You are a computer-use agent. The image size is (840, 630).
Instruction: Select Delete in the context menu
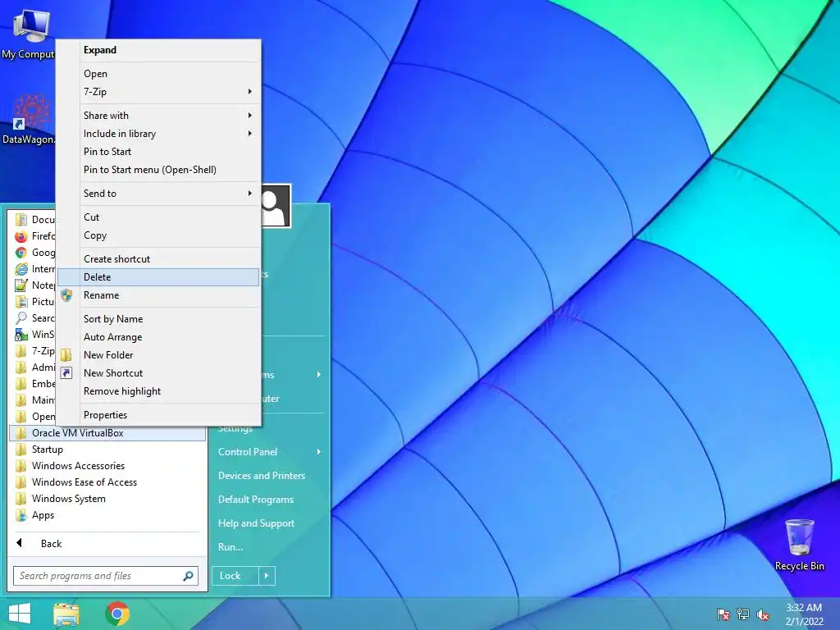pos(158,277)
